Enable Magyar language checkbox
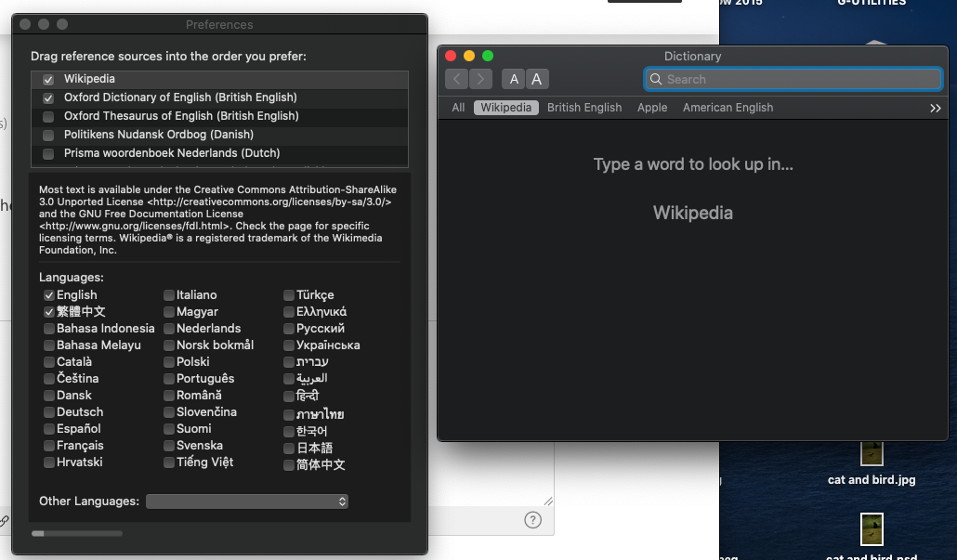Viewport: 957px width, 560px height. coord(168,312)
